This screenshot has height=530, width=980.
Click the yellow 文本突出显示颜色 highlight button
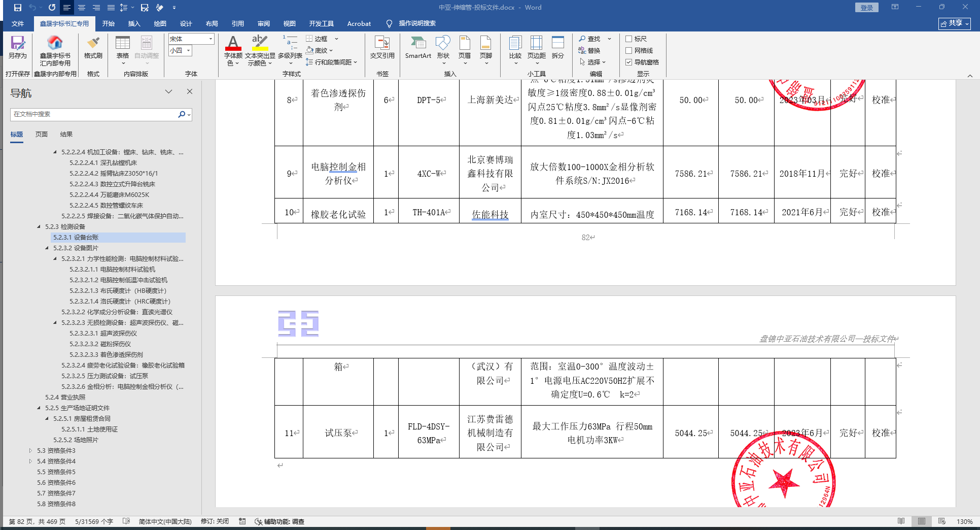[260, 43]
